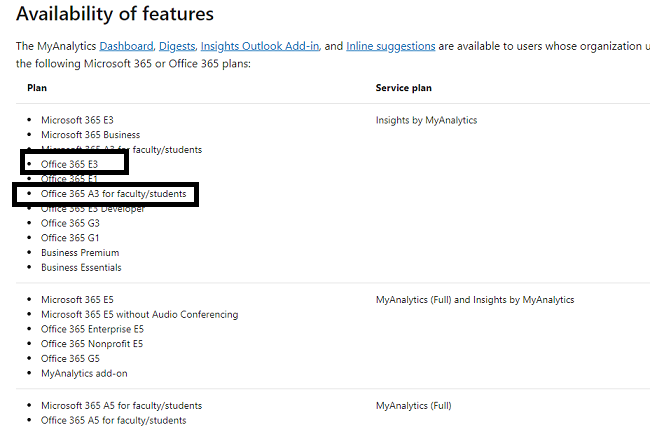Click the Plan column header

tap(36, 88)
